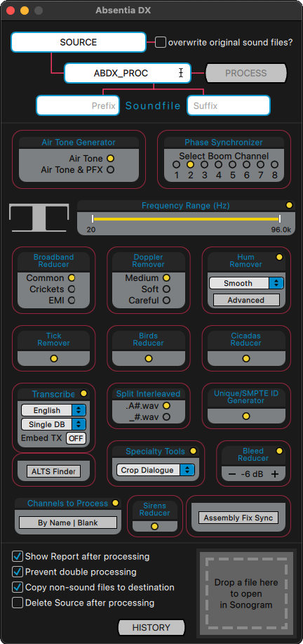Choose EMI in Broadband Reducer
This screenshot has height=644, width=303.
tap(72, 301)
